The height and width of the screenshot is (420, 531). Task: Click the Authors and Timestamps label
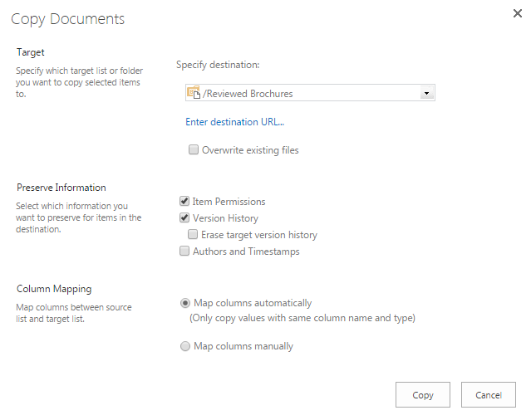click(246, 252)
